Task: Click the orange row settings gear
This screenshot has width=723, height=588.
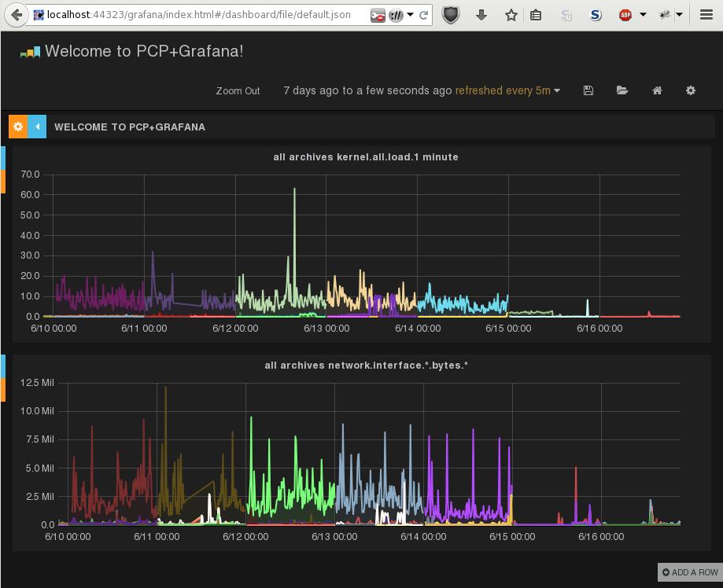Action: pyautogui.click(x=18, y=127)
